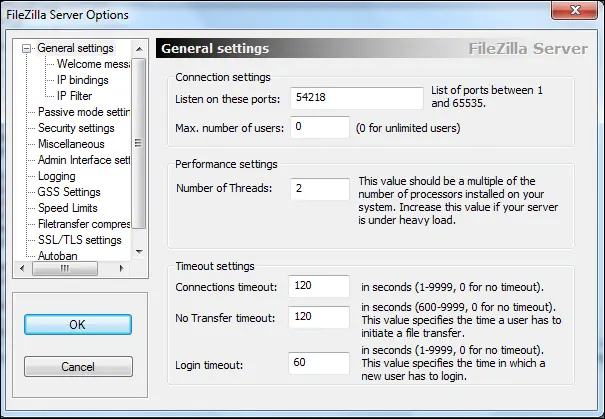
Task: Close the FileZilla Server Options window
Action: coord(575,10)
